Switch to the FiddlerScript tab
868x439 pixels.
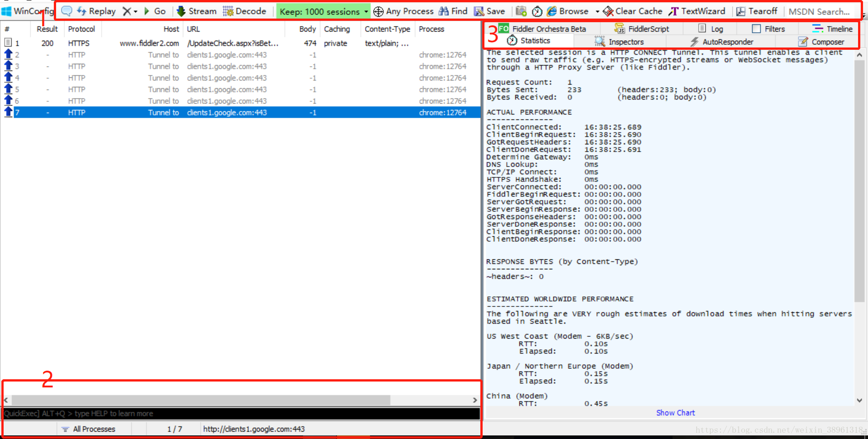[641, 29]
